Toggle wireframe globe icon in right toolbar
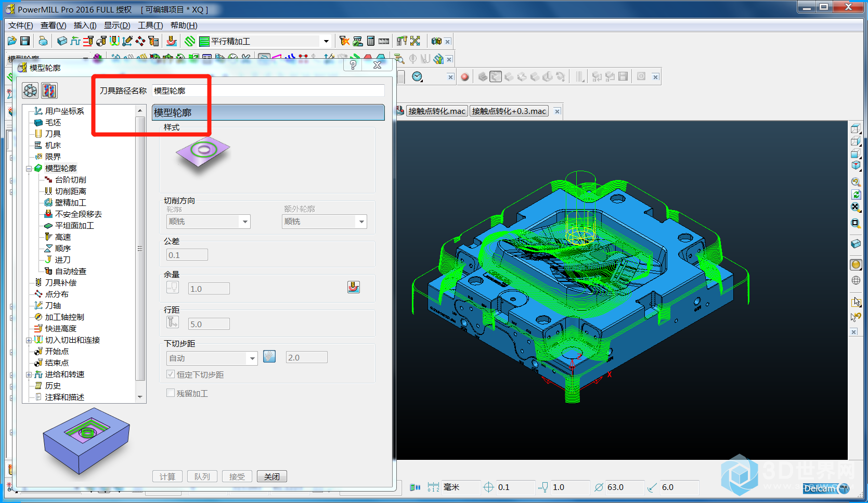 856,280
